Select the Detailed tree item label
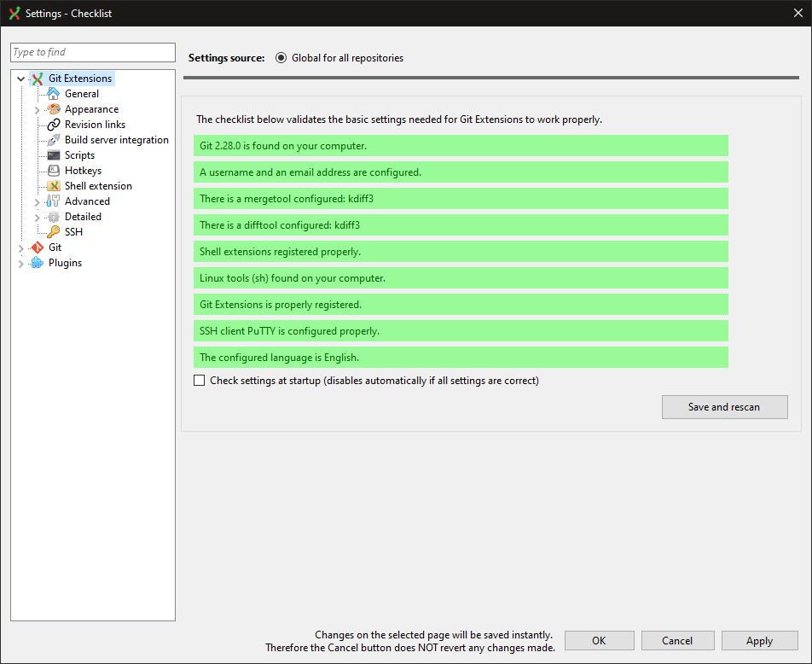The image size is (812, 664). (83, 217)
